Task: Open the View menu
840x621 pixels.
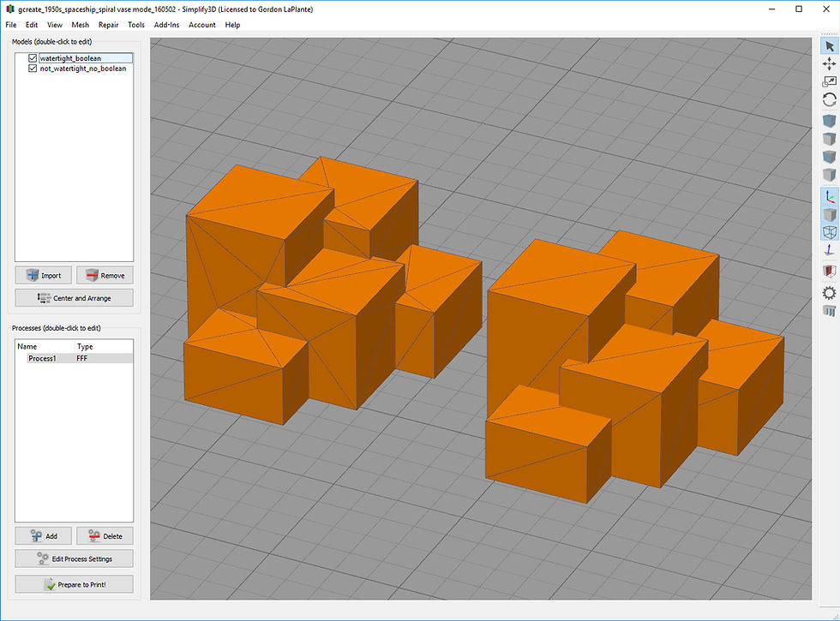Action: click(55, 25)
